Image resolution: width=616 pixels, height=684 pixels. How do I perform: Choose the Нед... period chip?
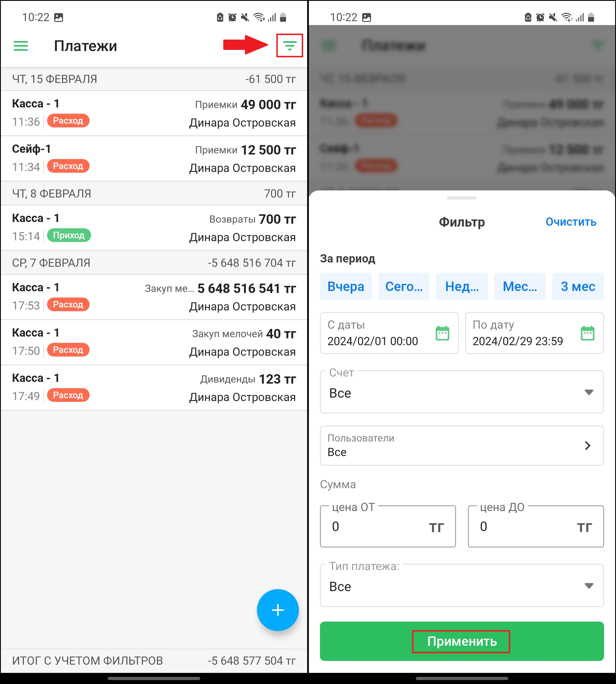(462, 286)
